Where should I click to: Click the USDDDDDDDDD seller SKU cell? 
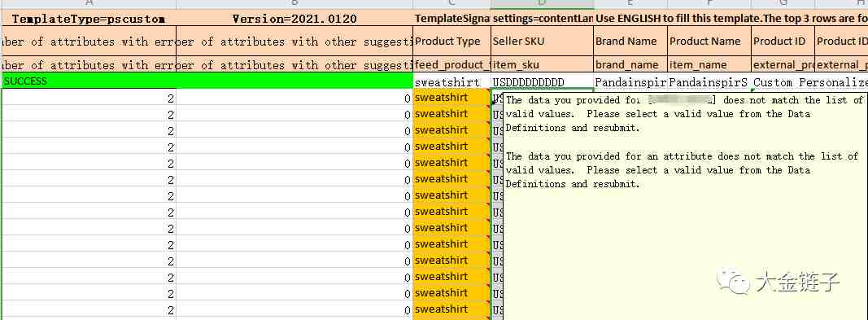(542, 81)
